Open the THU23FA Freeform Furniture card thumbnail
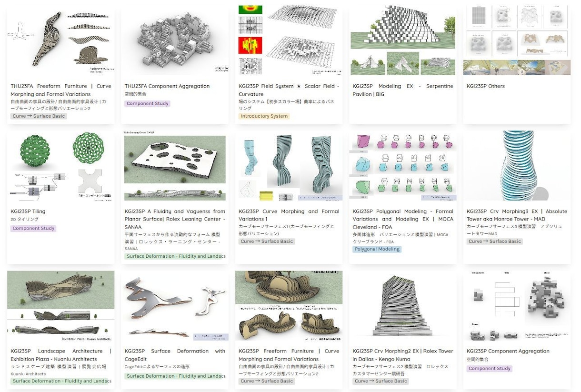This screenshot has width=581, height=392. 60,41
